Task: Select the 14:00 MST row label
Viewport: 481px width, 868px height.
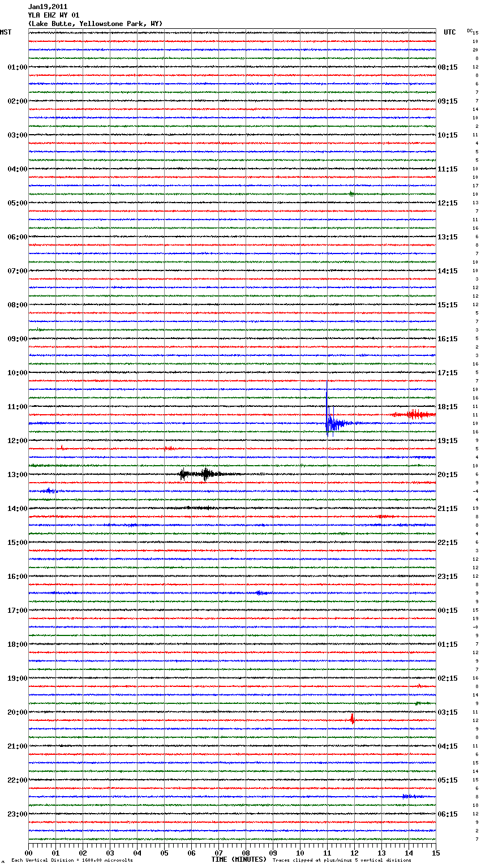Action: click(x=18, y=509)
